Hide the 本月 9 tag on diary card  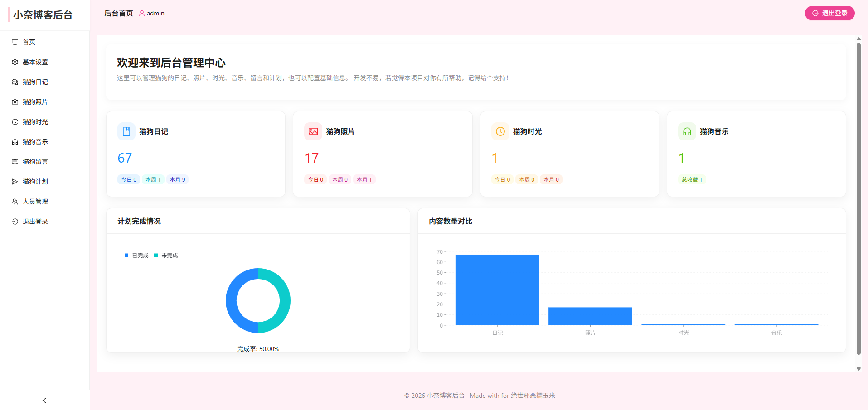(177, 179)
